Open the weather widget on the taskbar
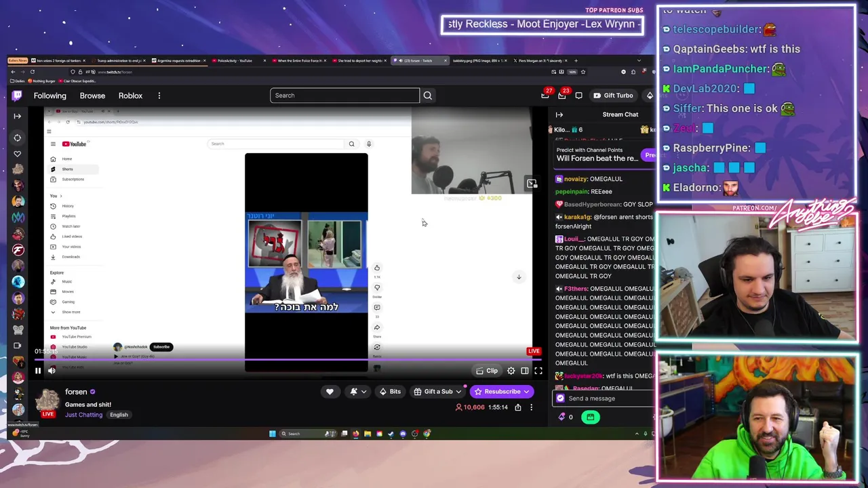 pos(22,433)
